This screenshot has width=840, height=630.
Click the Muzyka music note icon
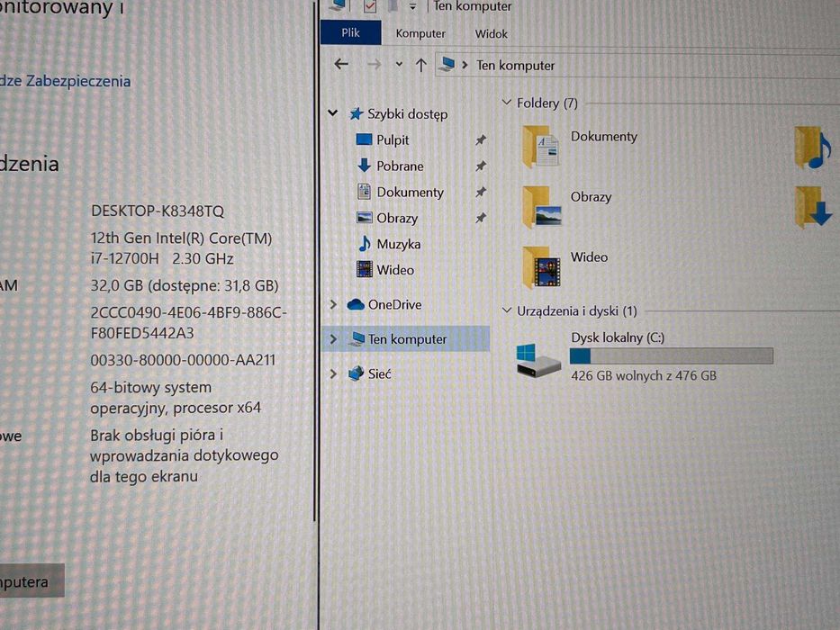pyautogui.click(x=365, y=244)
